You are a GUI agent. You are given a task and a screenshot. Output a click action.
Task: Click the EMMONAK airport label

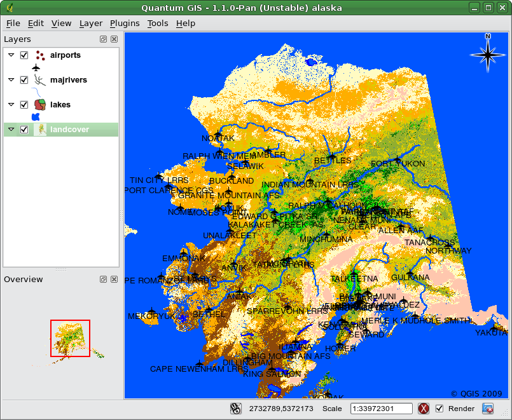(184, 258)
